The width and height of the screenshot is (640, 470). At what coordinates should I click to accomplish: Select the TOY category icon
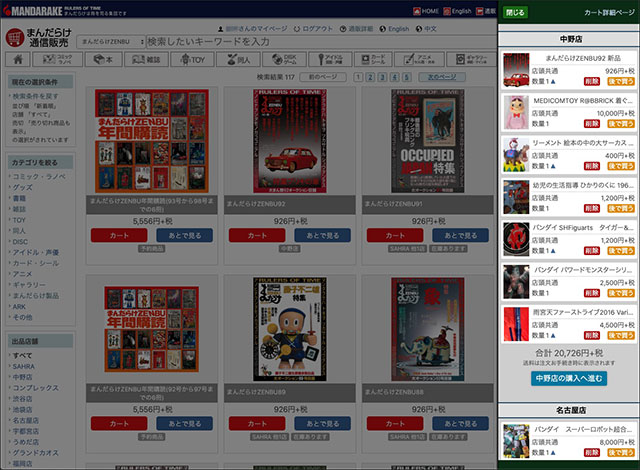click(x=193, y=60)
